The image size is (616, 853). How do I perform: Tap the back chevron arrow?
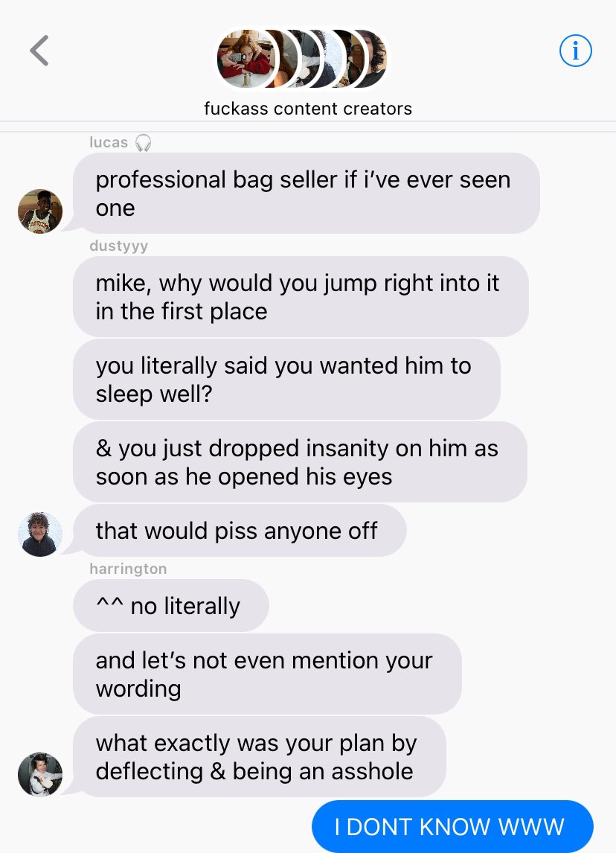point(39,51)
